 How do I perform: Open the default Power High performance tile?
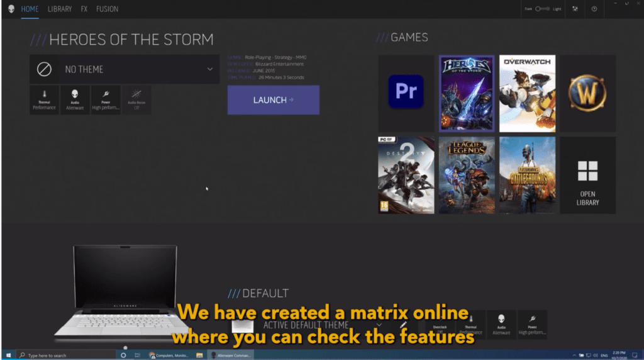tap(532, 324)
